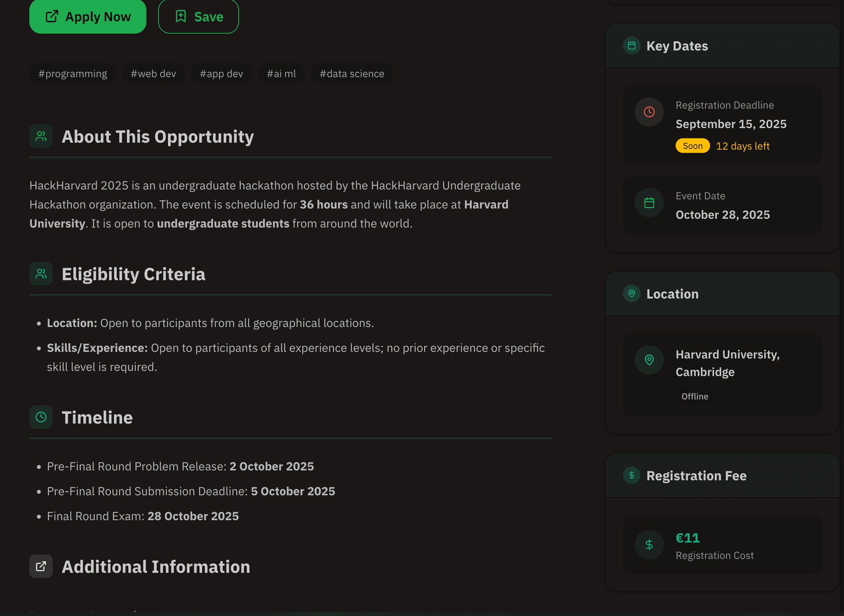Click the Event Date calendar icon

[x=649, y=203]
